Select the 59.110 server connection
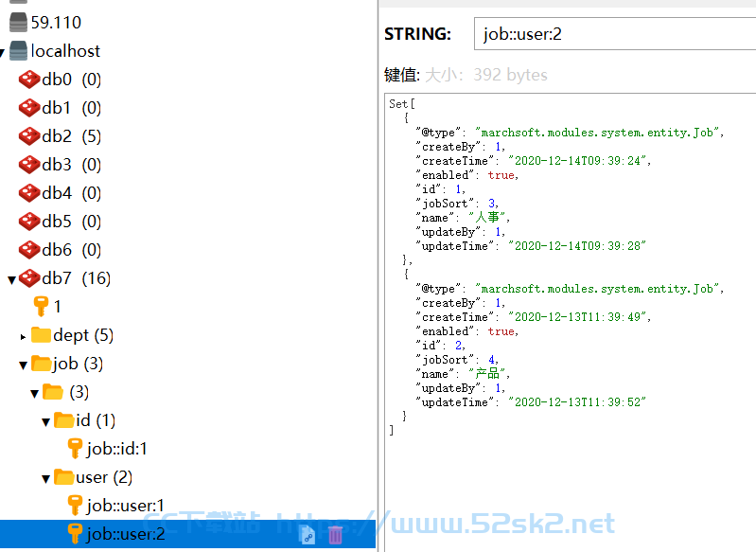Image resolution: width=756 pixels, height=552 pixels. point(56,22)
